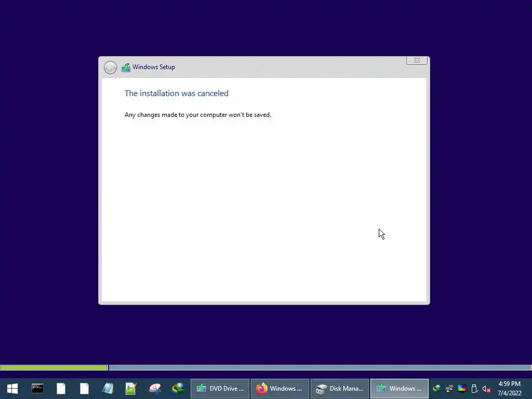
Task: Click 'The installation was canceled' heading
Action: pyautogui.click(x=177, y=94)
